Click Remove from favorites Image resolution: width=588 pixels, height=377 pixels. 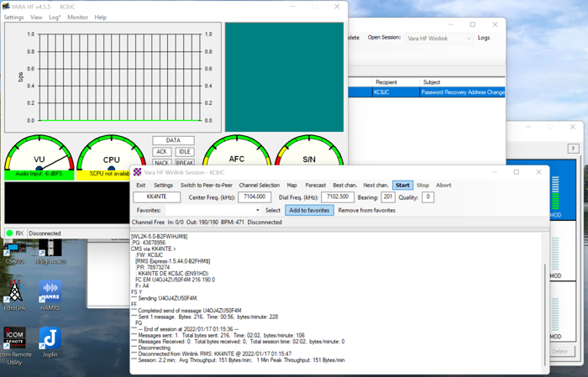coord(367,210)
